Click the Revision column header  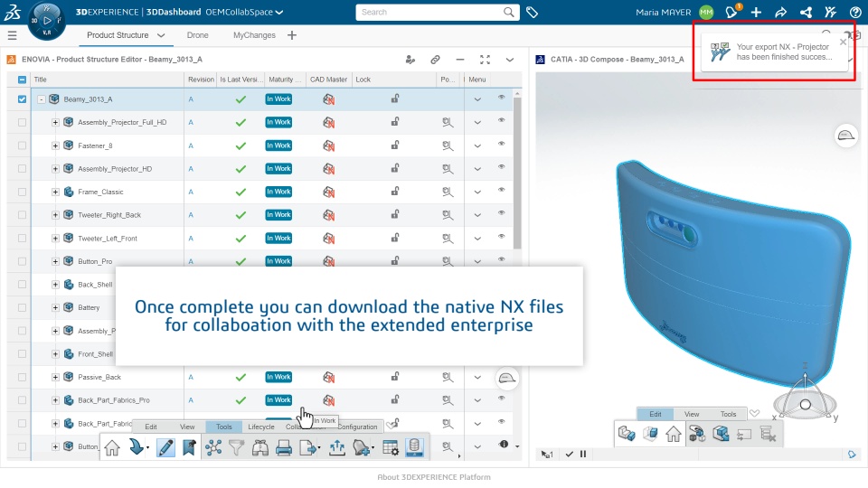point(201,80)
